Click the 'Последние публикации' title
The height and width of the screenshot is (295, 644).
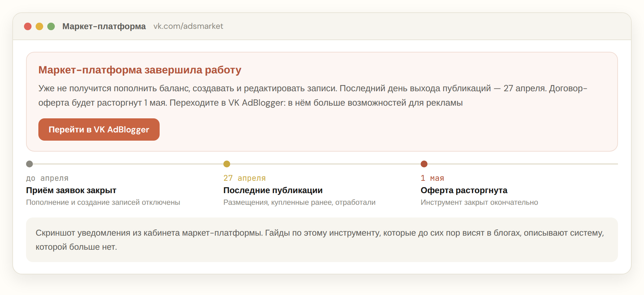(273, 190)
